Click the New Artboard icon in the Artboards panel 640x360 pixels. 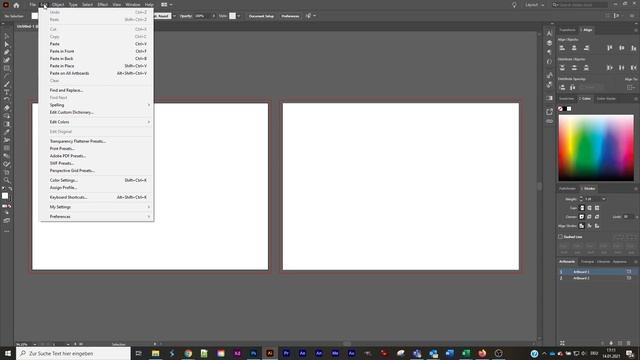pos(620,343)
